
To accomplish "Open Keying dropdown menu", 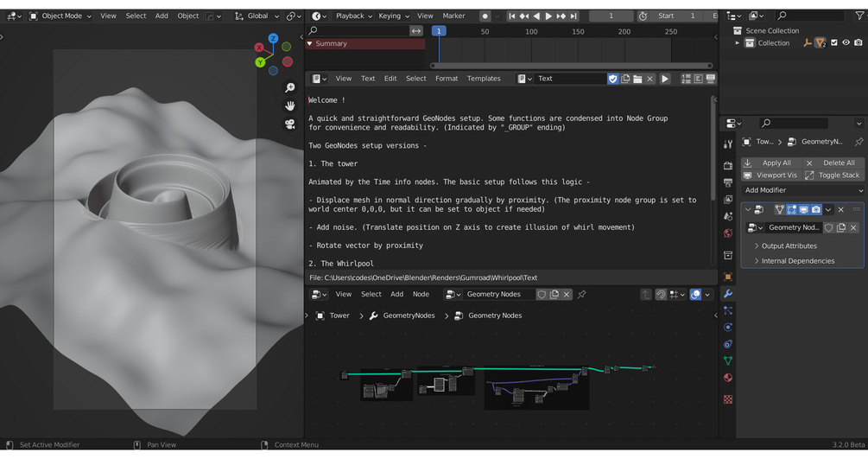I will pos(394,16).
